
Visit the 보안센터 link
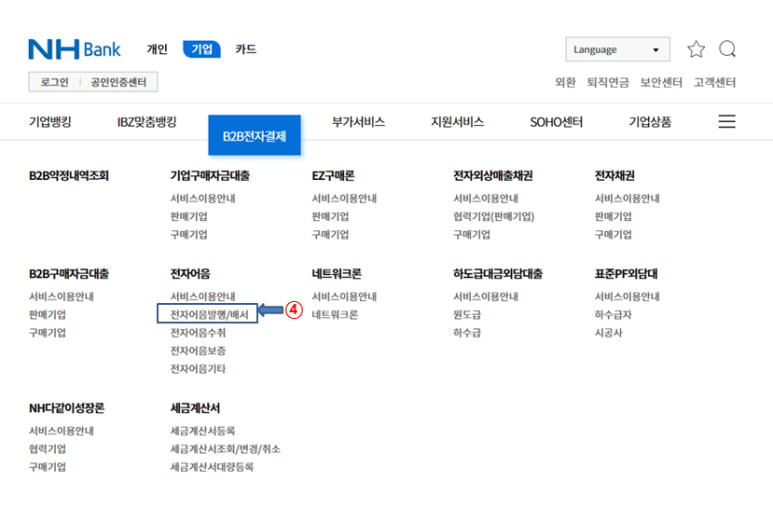[x=661, y=82]
